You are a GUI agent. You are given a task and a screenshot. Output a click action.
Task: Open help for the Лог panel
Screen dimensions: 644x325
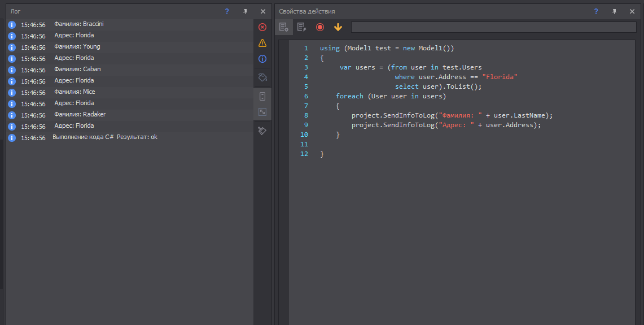tap(227, 11)
